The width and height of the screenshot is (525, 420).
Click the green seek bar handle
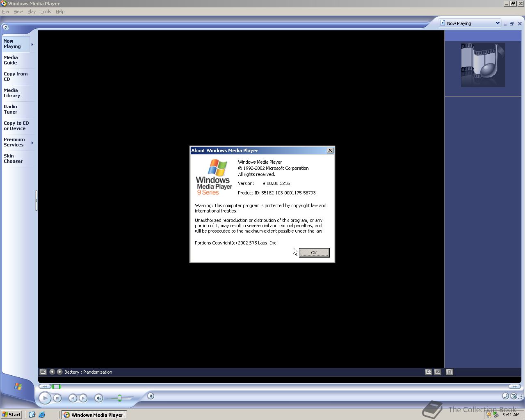[x=56, y=386]
